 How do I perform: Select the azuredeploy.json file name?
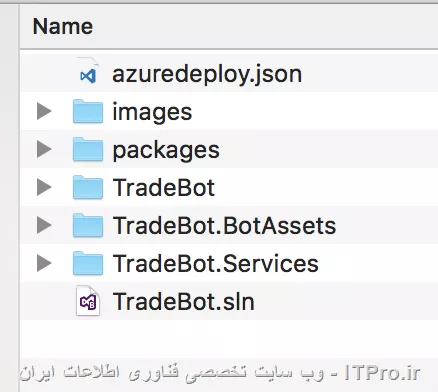coord(207,75)
